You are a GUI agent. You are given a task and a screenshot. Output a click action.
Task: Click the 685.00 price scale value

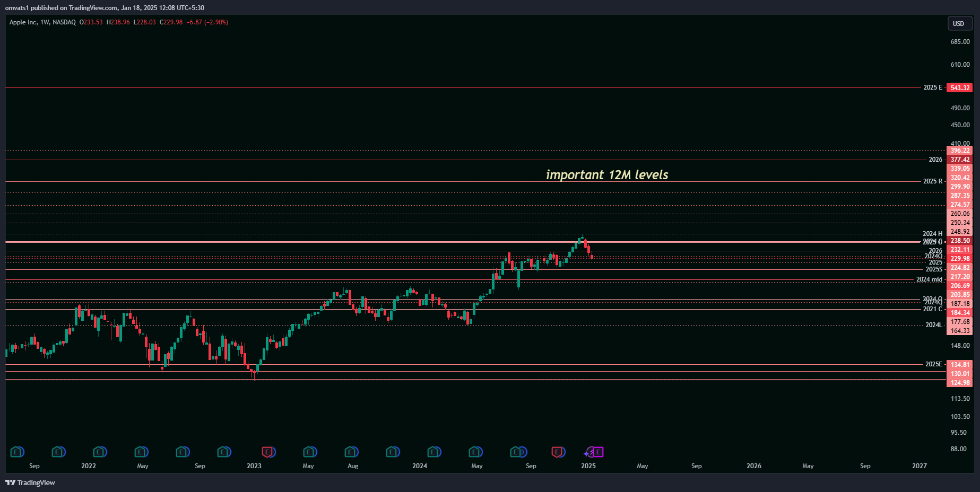(x=960, y=42)
